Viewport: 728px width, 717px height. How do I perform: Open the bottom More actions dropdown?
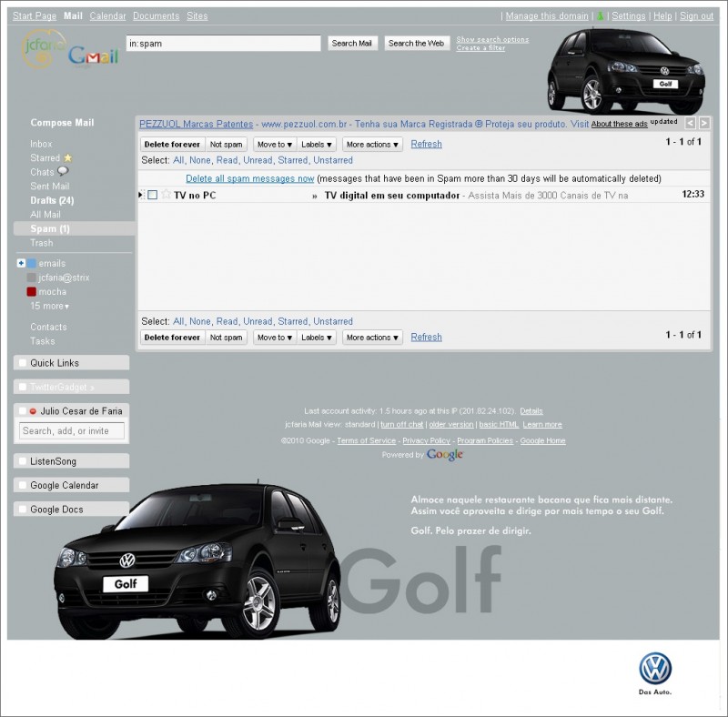pyautogui.click(x=372, y=338)
